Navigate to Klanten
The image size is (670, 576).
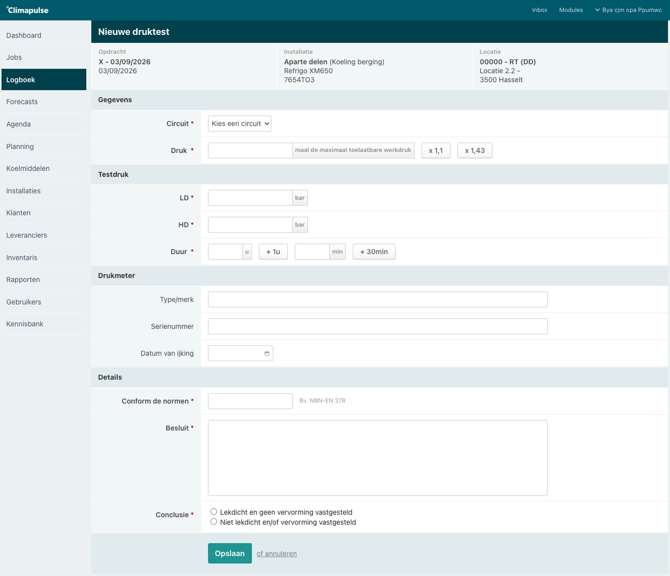tap(43, 213)
